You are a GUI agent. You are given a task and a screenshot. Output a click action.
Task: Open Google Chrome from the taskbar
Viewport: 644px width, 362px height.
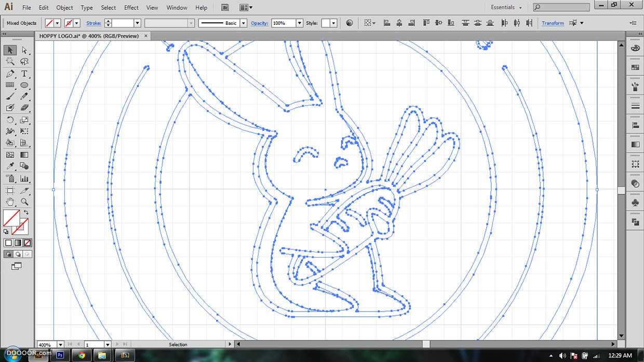pos(81,355)
